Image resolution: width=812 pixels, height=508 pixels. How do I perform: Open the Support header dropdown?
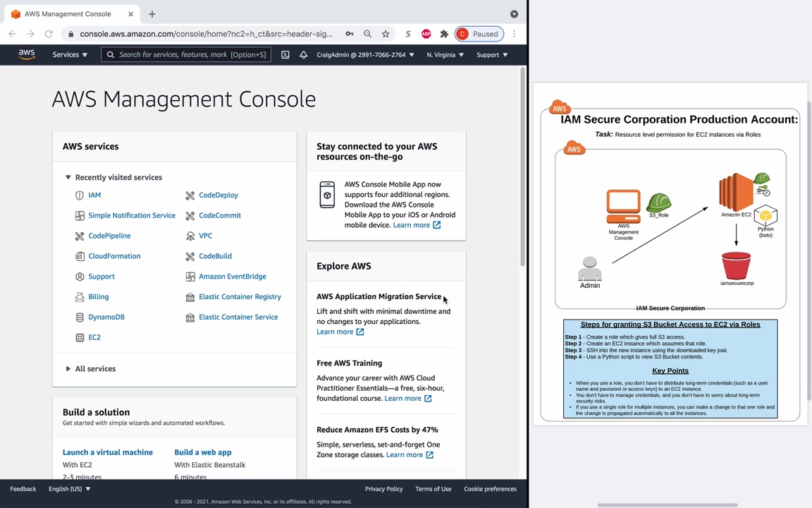click(492, 54)
